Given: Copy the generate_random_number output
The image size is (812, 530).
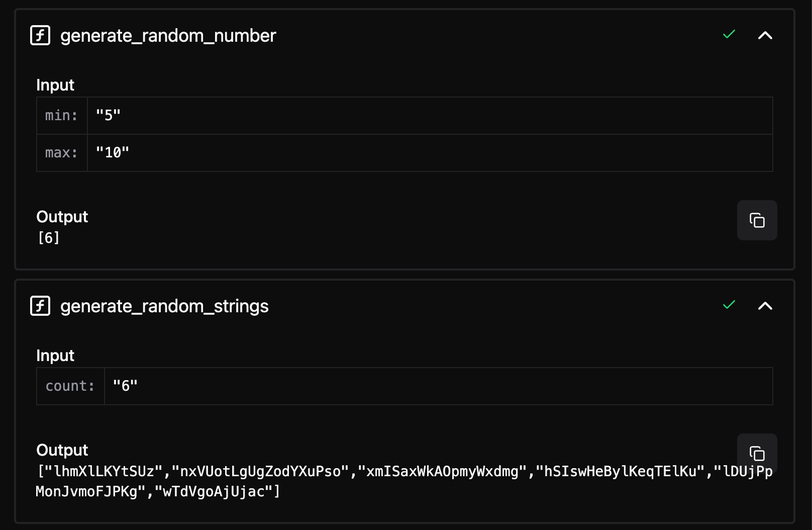Looking at the screenshot, I should pyautogui.click(x=757, y=220).
